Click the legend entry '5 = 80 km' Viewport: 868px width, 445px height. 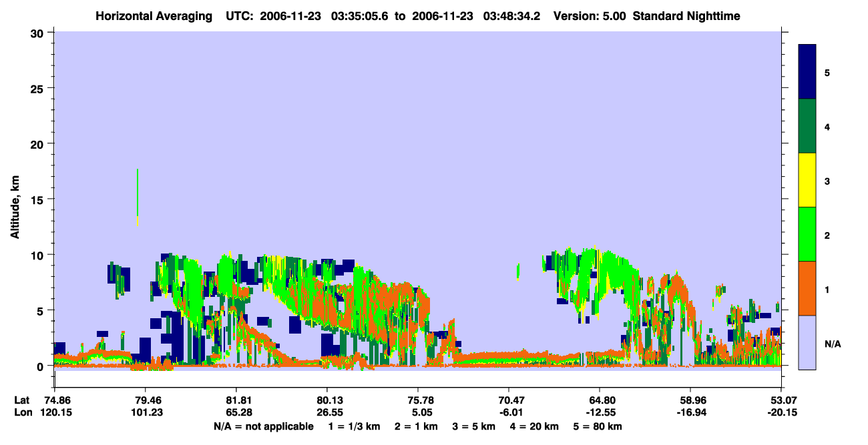point(598,426)
